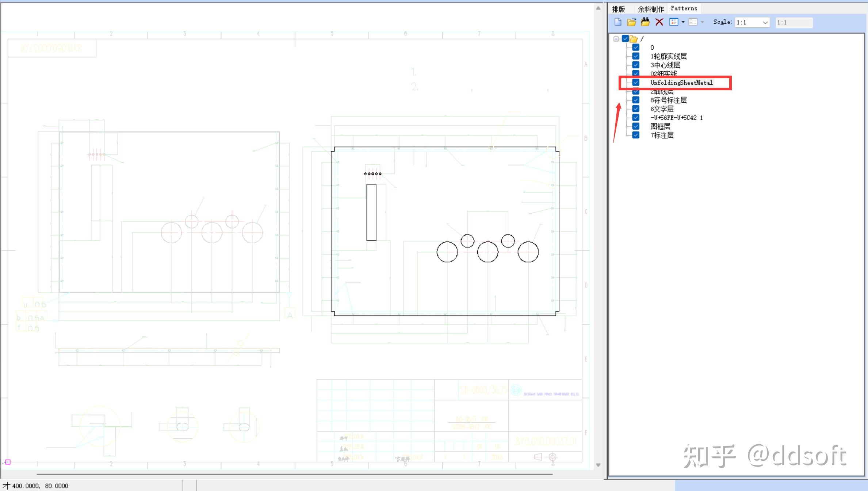Click the binoculars search folder icon

click(645, 22)
